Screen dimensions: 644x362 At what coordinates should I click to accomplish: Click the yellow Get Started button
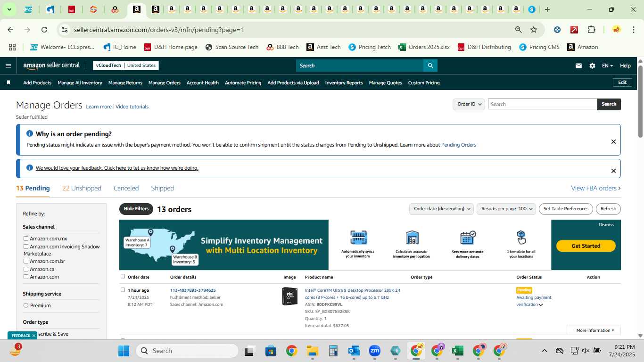pos(586,246)
